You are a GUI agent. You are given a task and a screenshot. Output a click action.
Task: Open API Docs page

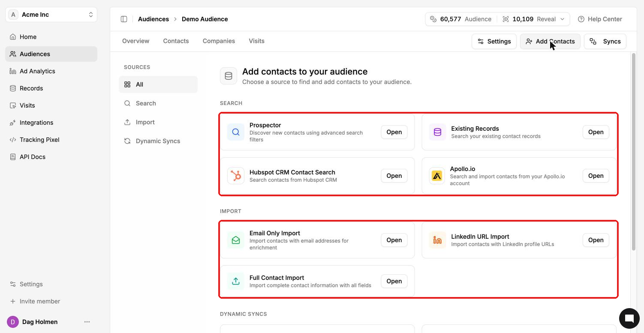(51, 157)
